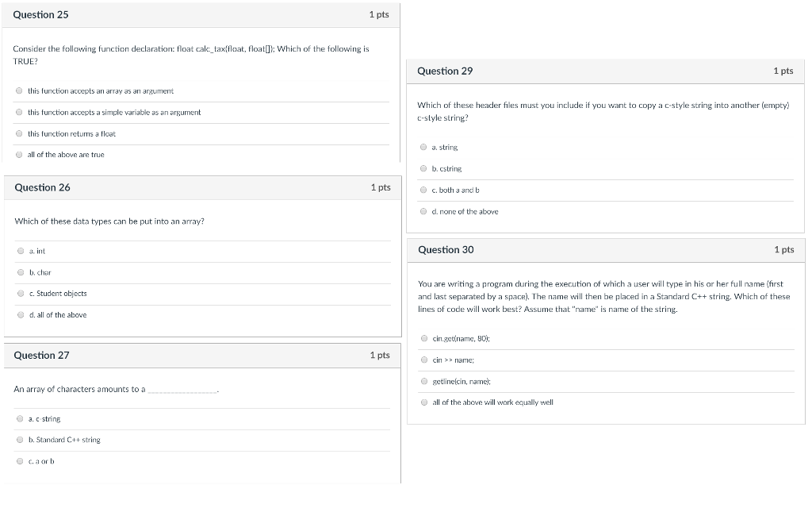Choose 'b. Standard C++ string' option
This screenshot has width=812, height=508.
point(20,440)
